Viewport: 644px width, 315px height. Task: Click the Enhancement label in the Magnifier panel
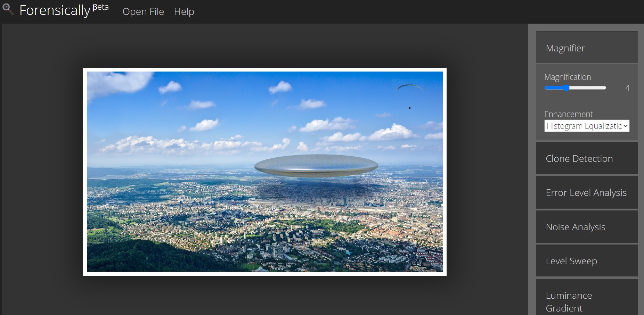coord(568,114)
